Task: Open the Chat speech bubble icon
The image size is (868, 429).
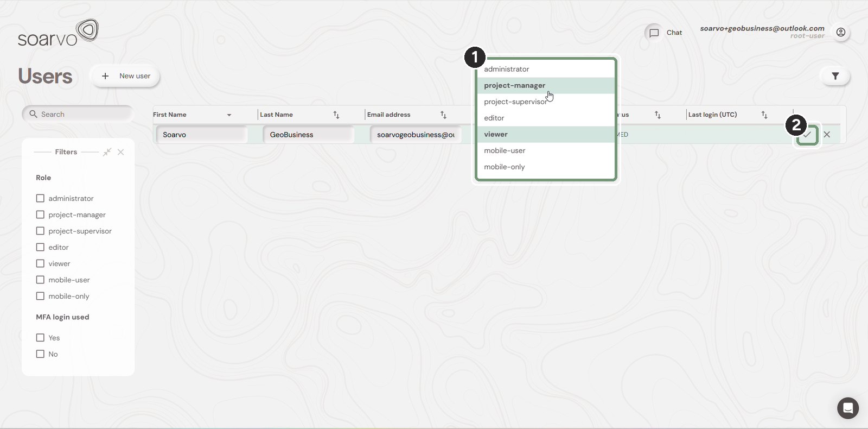Action: click(654, 33)
